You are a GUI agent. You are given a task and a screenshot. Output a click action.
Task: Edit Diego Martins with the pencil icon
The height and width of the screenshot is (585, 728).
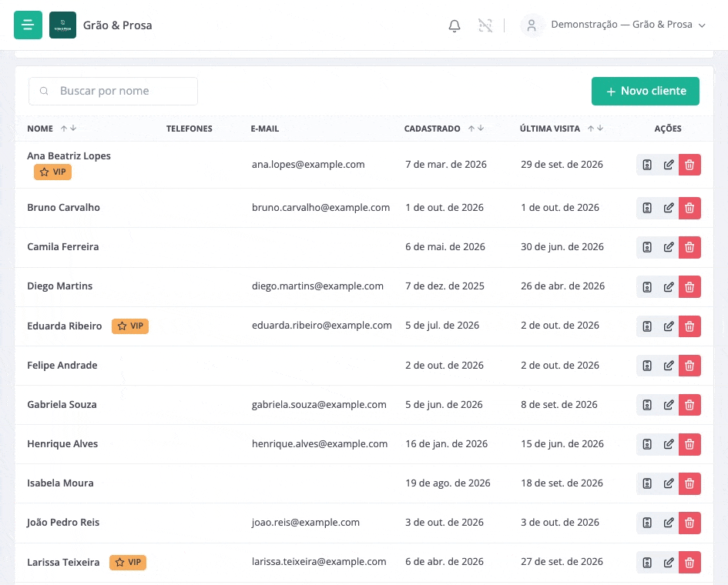pos(668,286)
